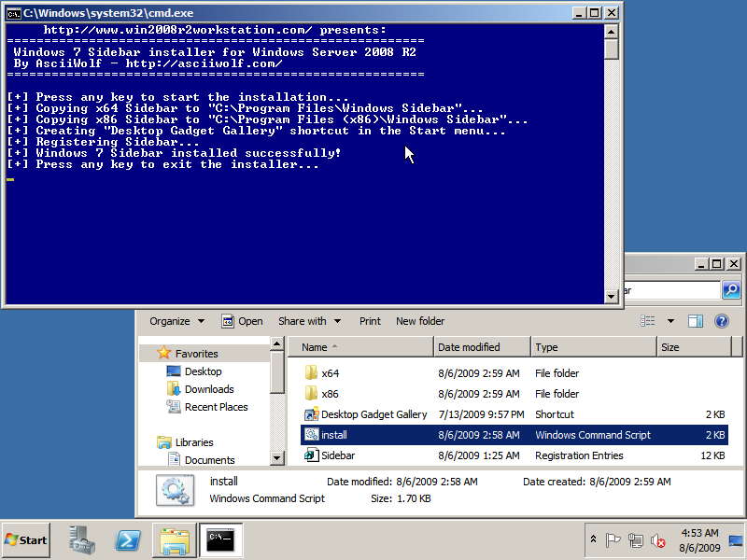Click the muted volume tray icon
Image resolution: width=747 pixels, height=560 pixels.
point(657,540)
